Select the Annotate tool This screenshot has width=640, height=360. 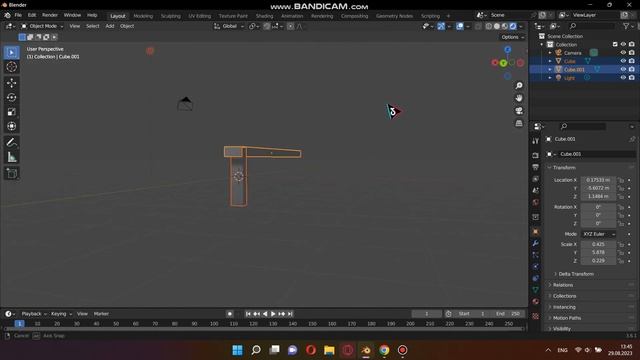click(11, 142)
